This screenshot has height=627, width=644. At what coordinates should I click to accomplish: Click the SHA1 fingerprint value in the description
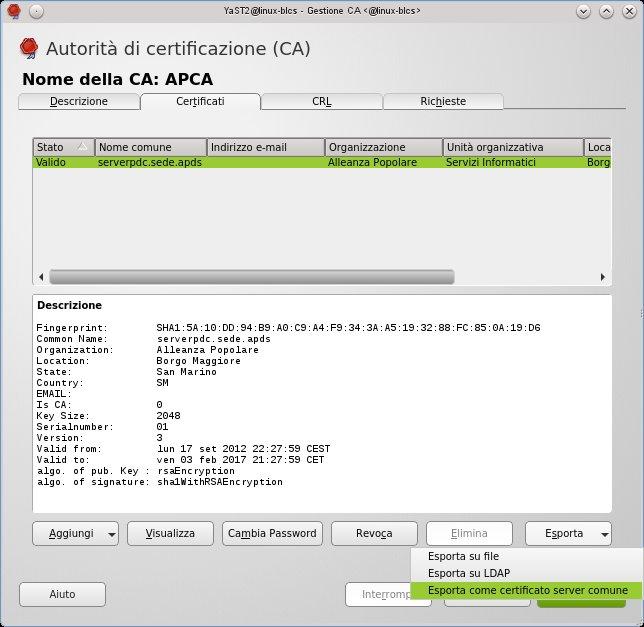coord(348,328)
